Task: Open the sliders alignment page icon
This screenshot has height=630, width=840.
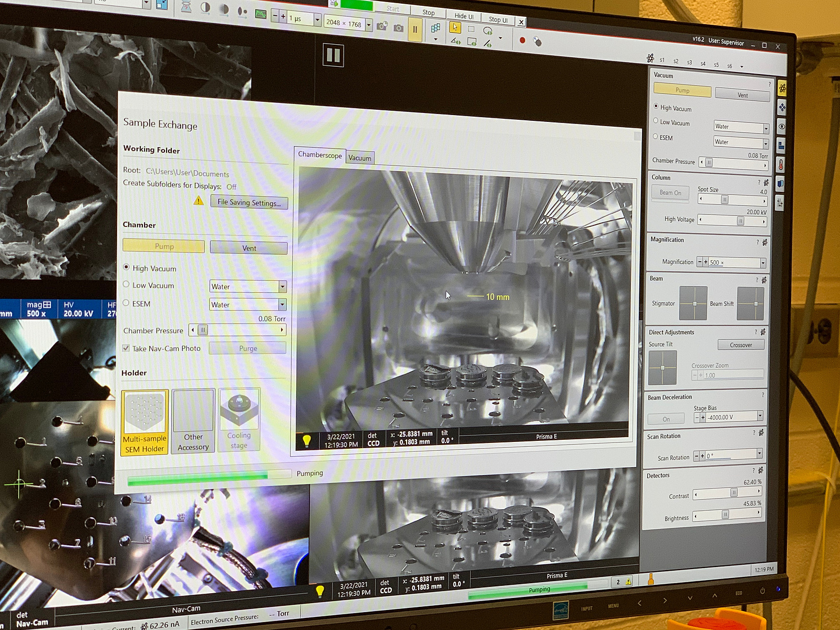Action: click(x=780, y=203)
